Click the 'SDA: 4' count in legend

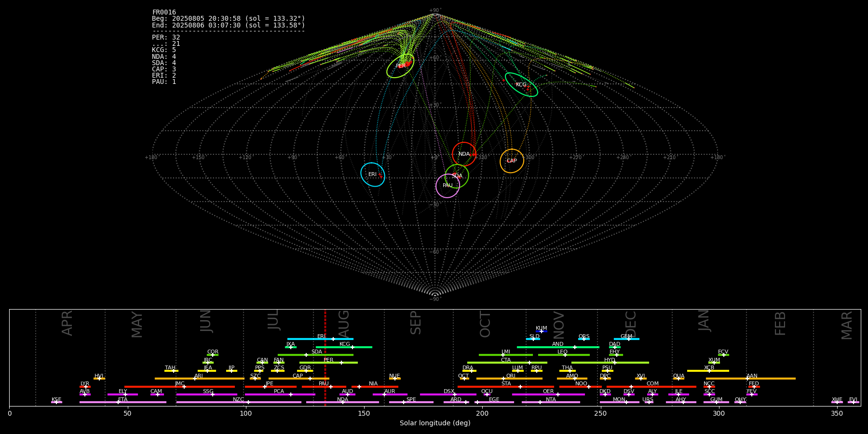pos(164,63)
